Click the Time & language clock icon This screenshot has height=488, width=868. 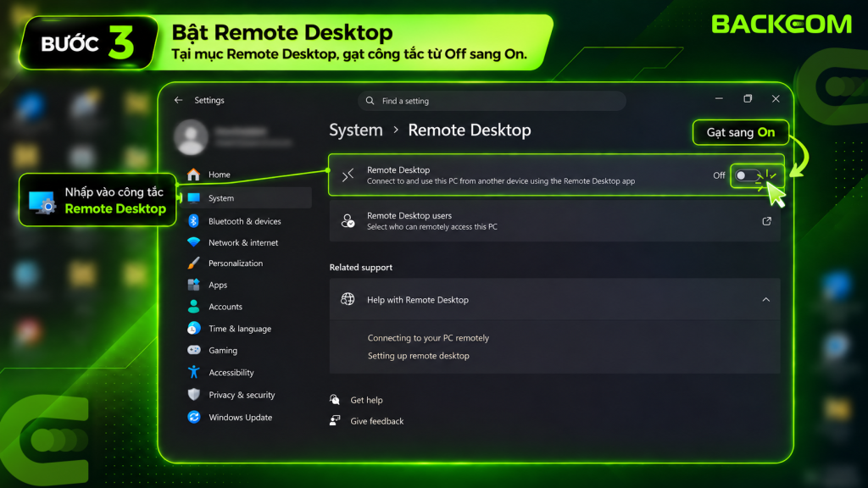pyautogui.click(x=194, y=329)
